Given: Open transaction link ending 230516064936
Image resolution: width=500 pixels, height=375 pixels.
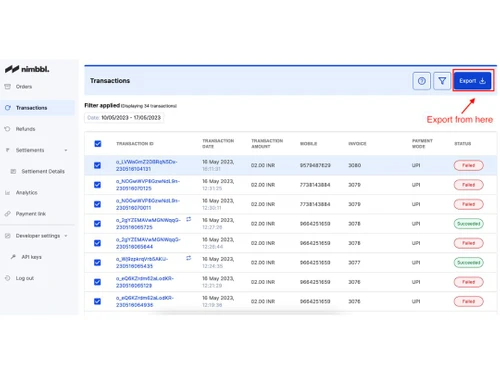Looking at the screenshot, I should coord(145,301).
